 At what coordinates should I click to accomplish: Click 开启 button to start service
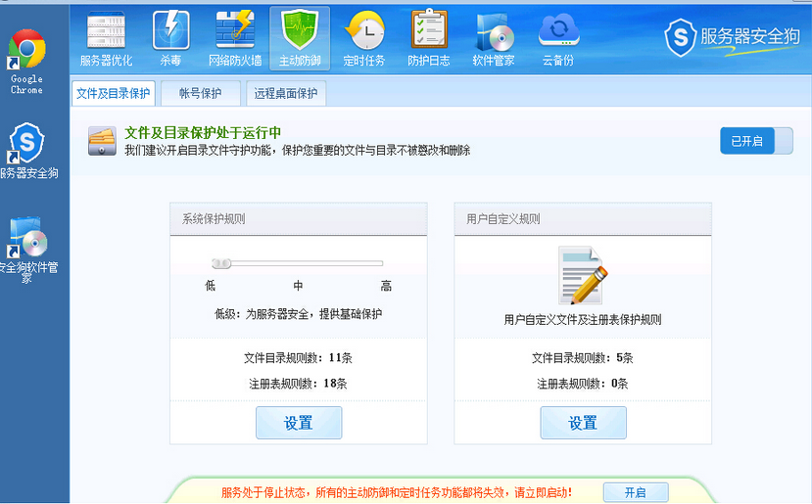[635, 492]
